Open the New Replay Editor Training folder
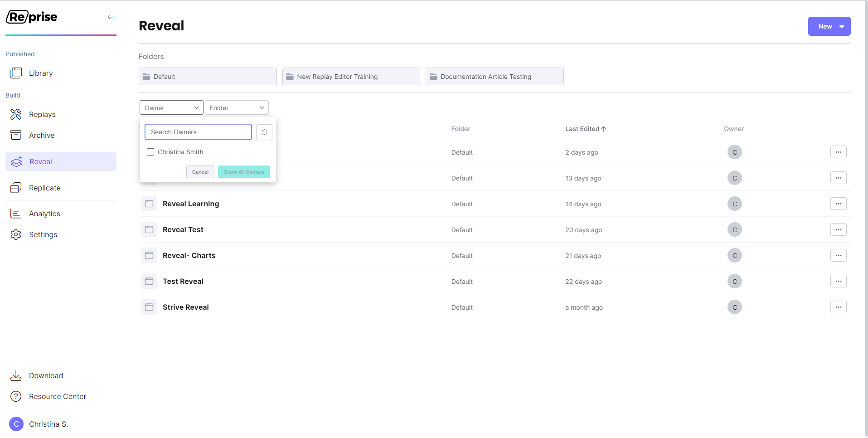The height and width of the screenshot is (438, 868). click(351, 77)
